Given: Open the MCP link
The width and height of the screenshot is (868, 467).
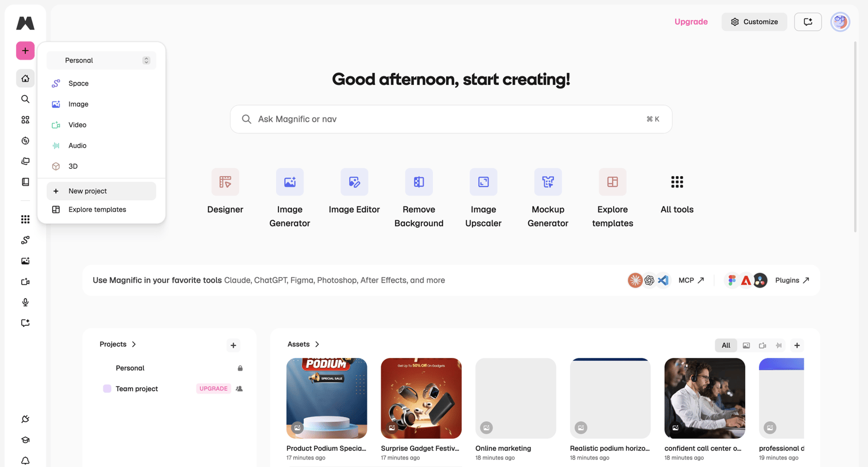Looking at the screenshot, I should click(691, 281).
